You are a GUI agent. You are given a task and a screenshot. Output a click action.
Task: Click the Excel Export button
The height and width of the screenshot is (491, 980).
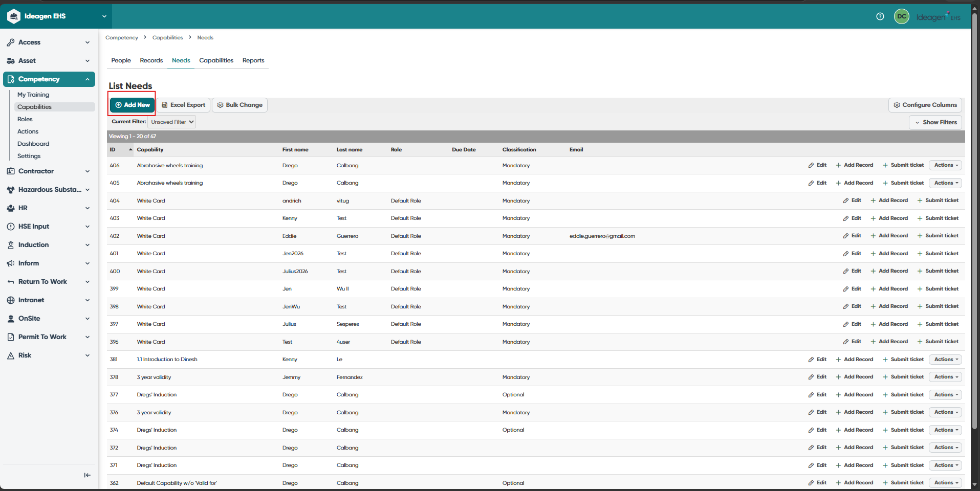coord(183,105)
